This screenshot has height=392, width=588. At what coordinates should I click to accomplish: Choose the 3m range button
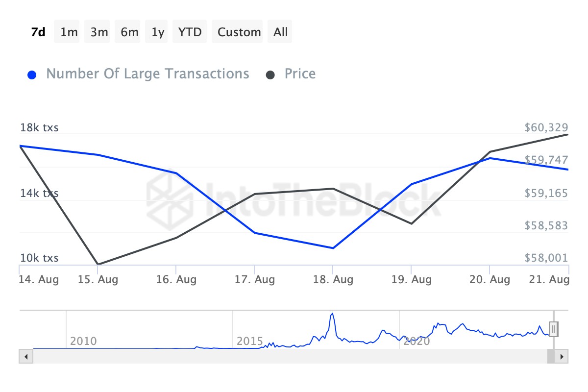[x=99, y=32]
